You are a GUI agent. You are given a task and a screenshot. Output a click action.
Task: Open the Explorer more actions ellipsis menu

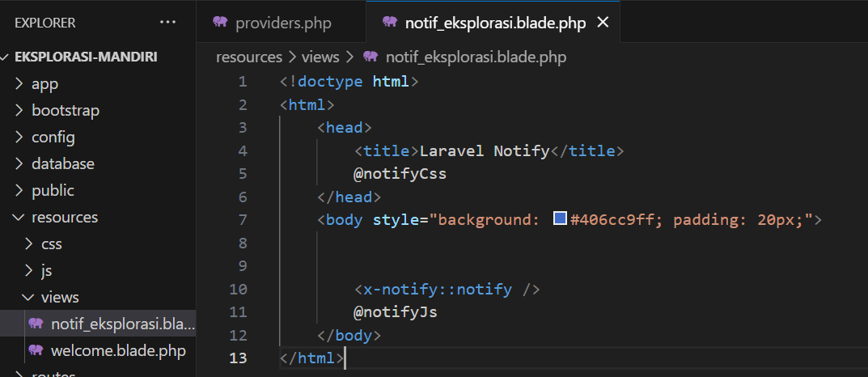click(x=167, y=23)
